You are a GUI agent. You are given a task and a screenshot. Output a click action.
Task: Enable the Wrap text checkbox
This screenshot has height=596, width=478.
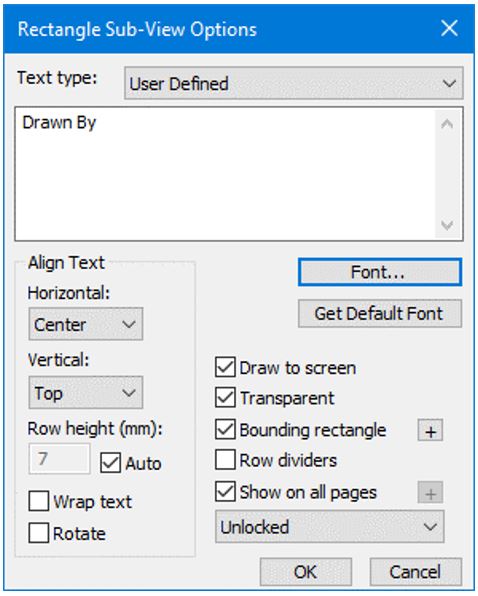[x=39, y=501]
